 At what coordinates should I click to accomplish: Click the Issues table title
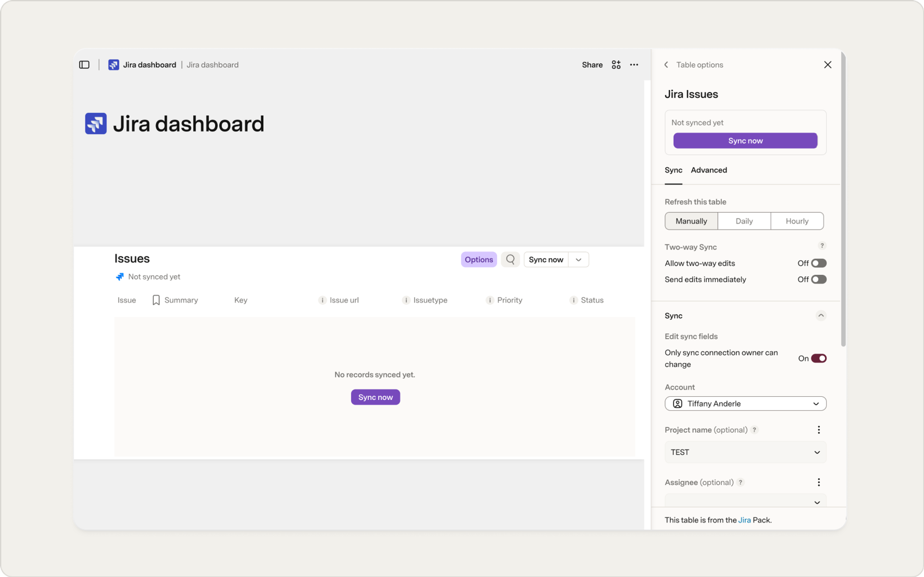click(x=132, y=259)
